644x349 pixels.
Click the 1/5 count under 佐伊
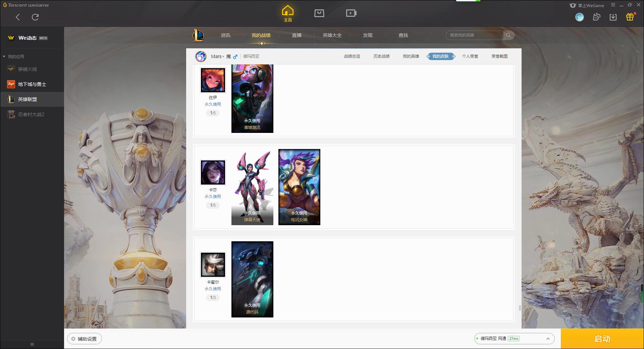tap(213, 113)
